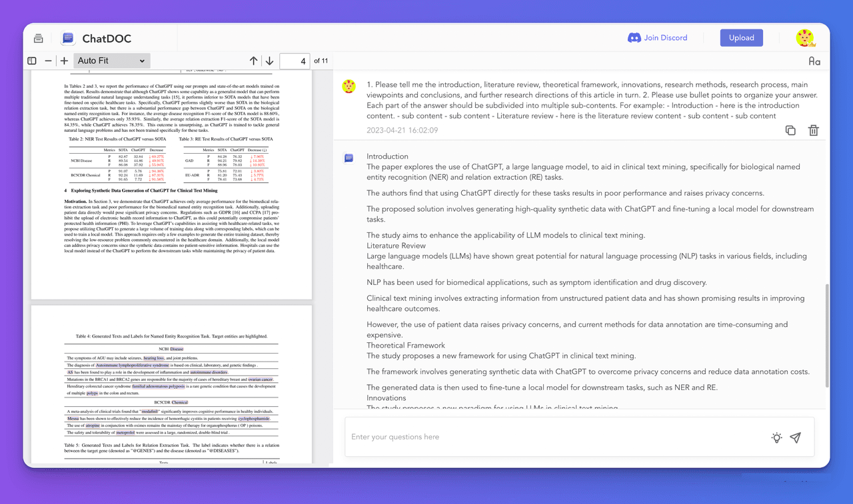Delete the question with trash icon

point(813,130)
